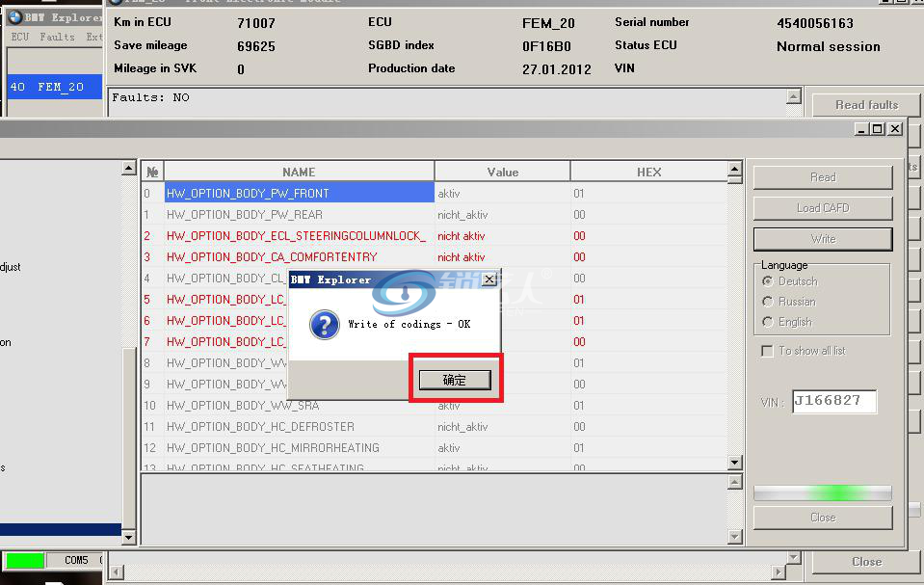The height and width of the screenshot is (585, 924).
Task: Click the № column header
Action: tap(152, 172)
